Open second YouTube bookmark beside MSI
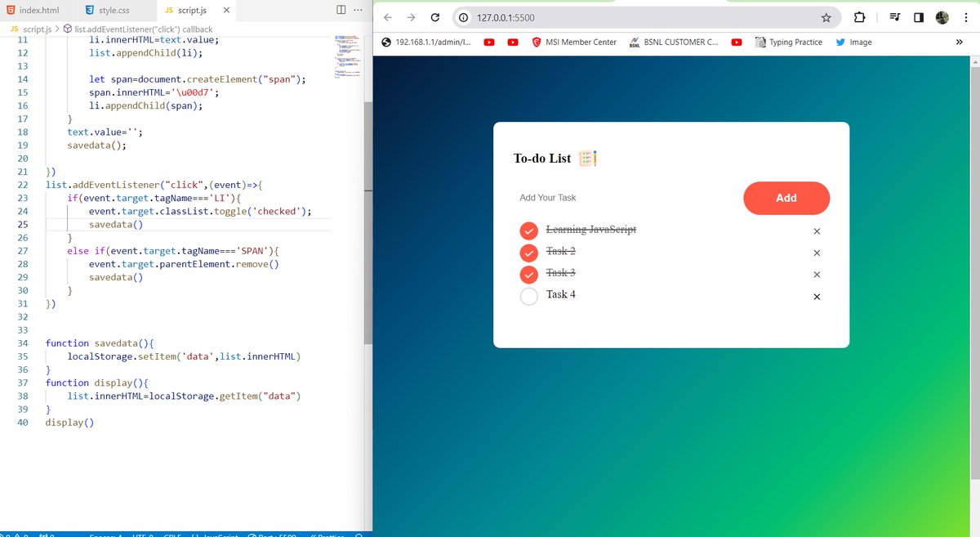 coord(513,42)
